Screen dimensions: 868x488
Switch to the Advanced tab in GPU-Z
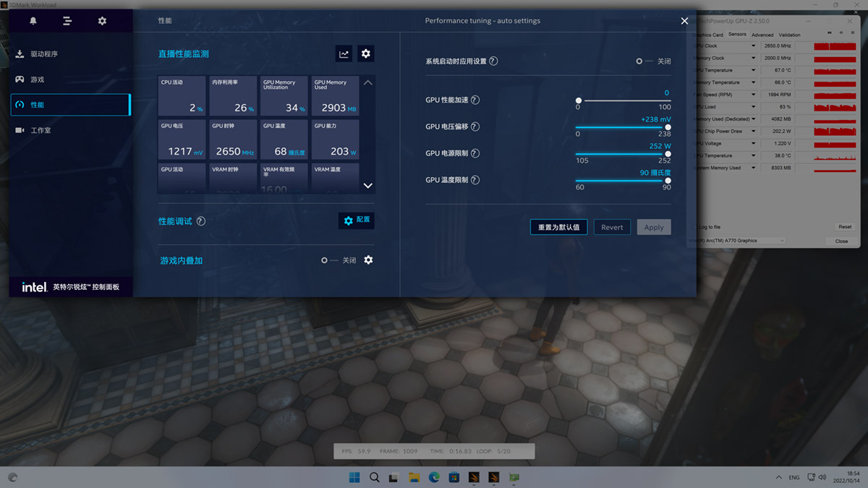[762, 35]
